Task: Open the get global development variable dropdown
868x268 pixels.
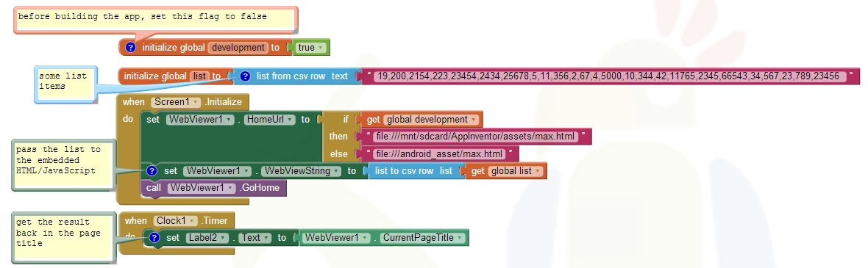Action: [430, 120]
